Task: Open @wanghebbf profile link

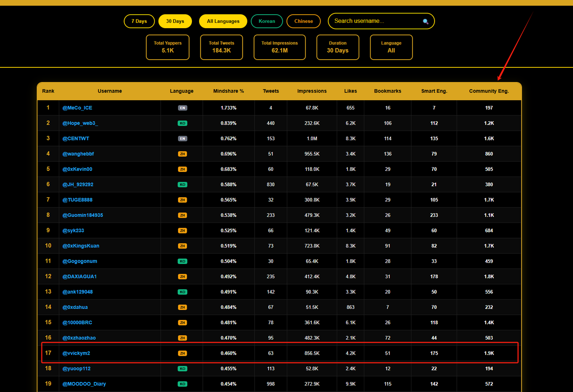Action: [79, 154]
